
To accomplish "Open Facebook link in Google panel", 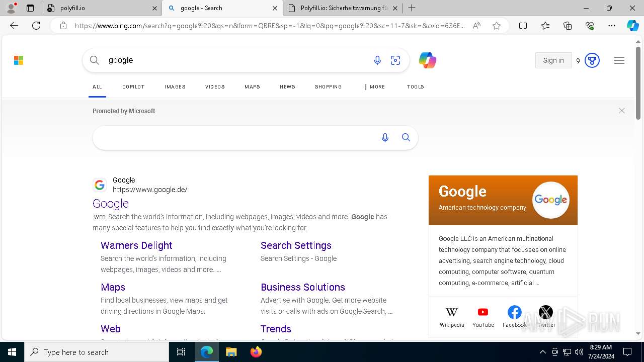I will (x=514, y=317).
